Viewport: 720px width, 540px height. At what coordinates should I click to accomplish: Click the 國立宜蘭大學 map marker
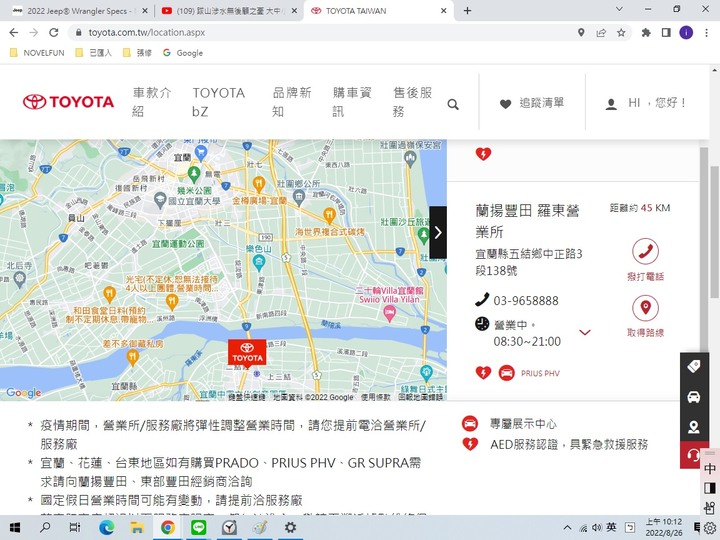click(x=159, y=200)
